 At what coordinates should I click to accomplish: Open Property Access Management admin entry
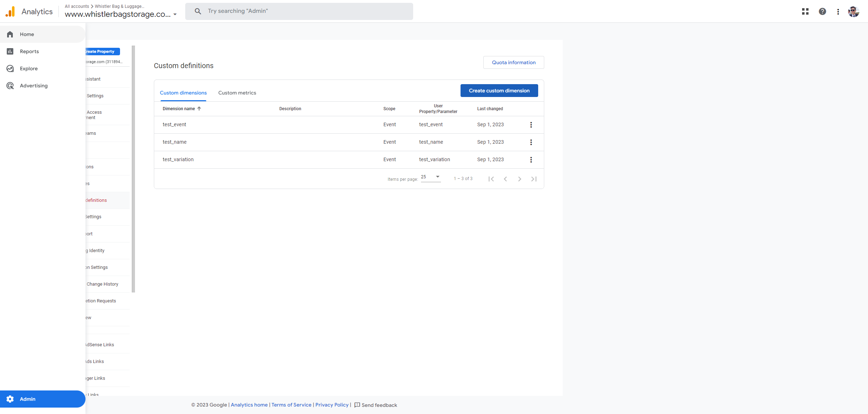[94, 115]
